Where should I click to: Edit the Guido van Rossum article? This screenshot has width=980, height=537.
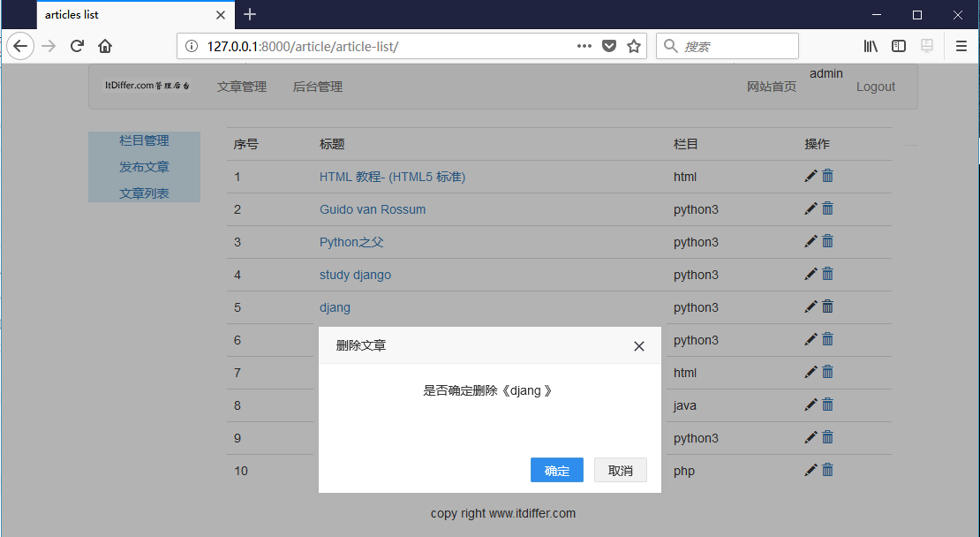[x=810, y=208]
